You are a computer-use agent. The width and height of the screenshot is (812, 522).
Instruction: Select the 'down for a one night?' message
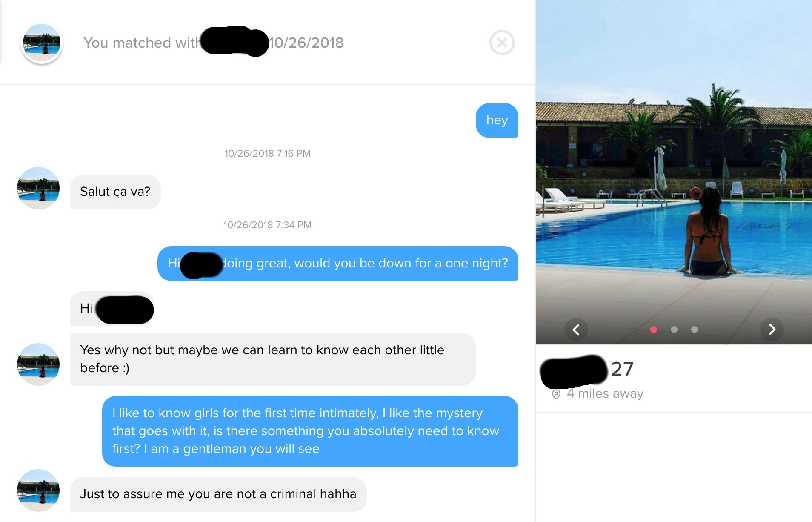pos(338,264)
